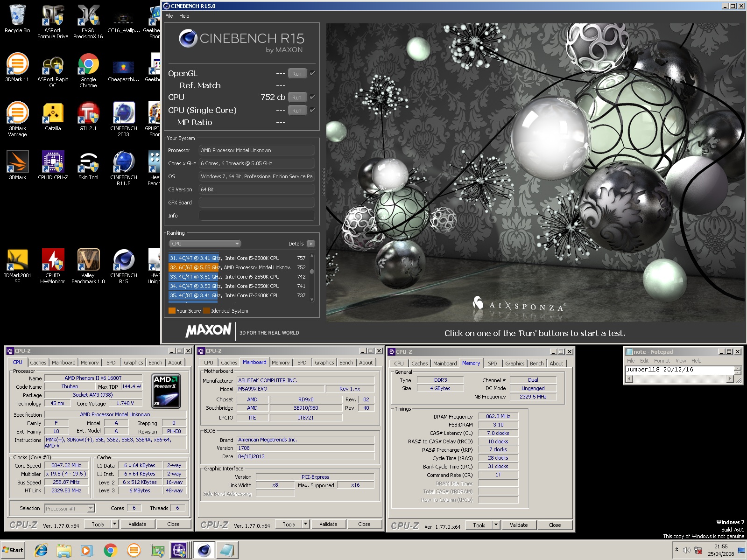Click the ranking list scrollbar
This screenshot has height=560, width=747.
[x=312, y=277]
